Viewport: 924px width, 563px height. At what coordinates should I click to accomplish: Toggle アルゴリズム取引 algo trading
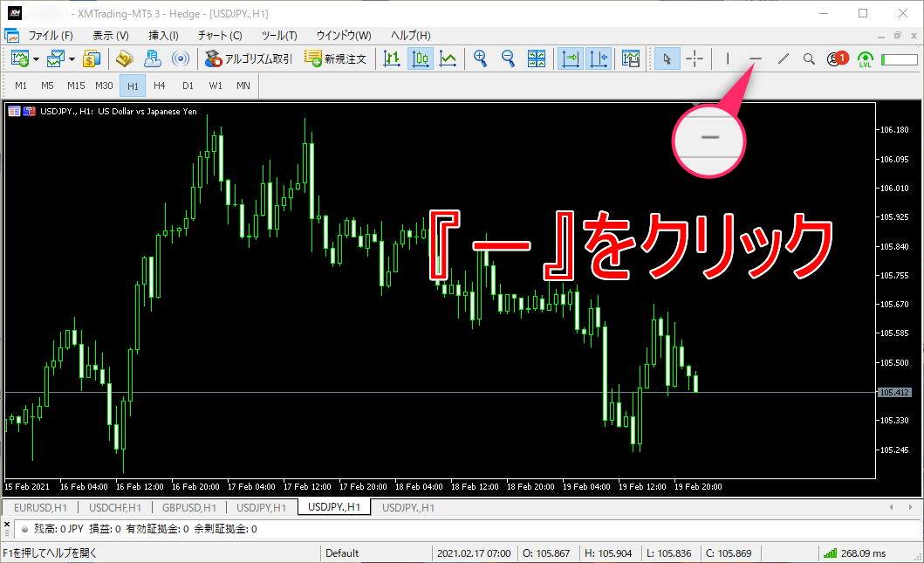(248, 59)
